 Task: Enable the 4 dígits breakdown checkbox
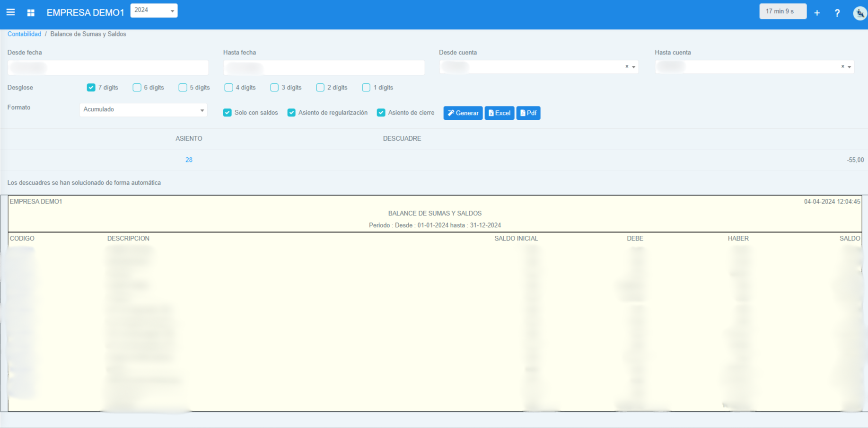pyautogui.click(x=229, y=88)
